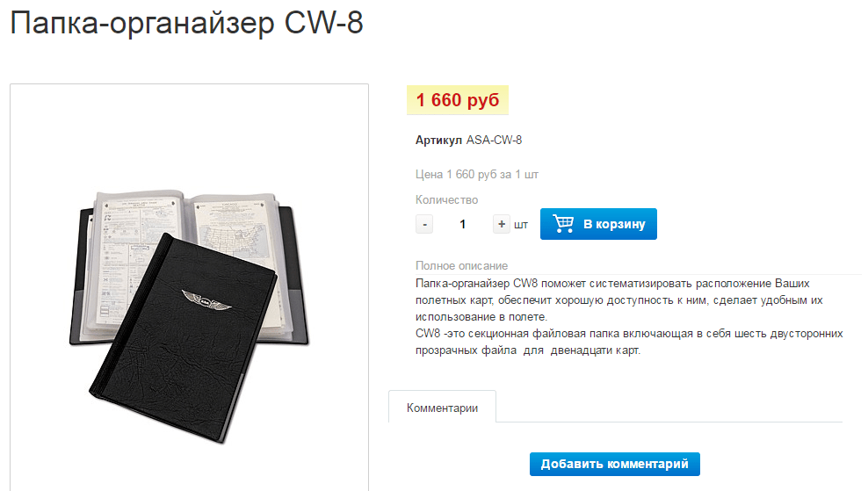Screen dimensions: 868x491
Task: Open the product image of folder
Action: [189, 288]
